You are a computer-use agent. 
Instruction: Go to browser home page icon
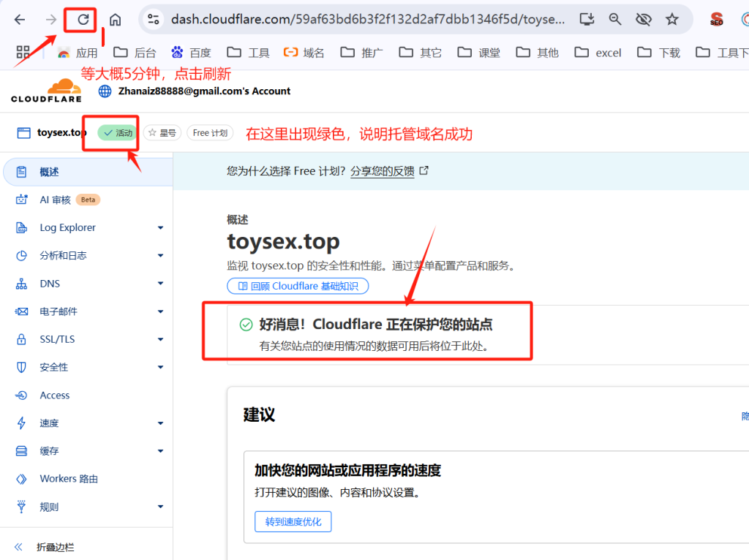point(115,20)
